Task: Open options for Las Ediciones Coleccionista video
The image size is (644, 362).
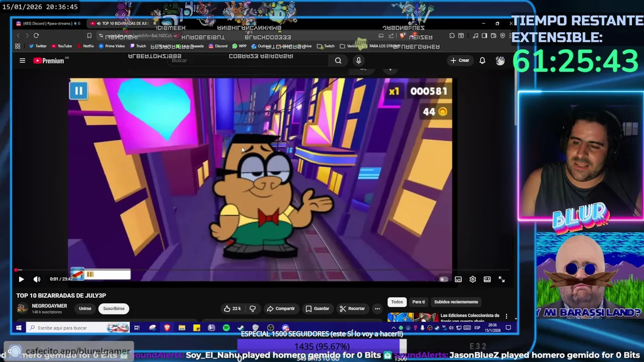Action: [x=506, y=317]
